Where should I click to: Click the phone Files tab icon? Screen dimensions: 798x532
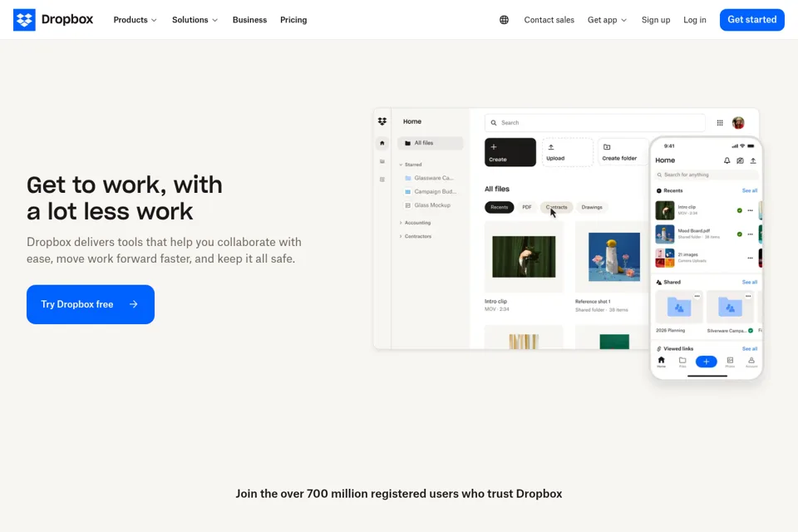[x=682, y=362]
